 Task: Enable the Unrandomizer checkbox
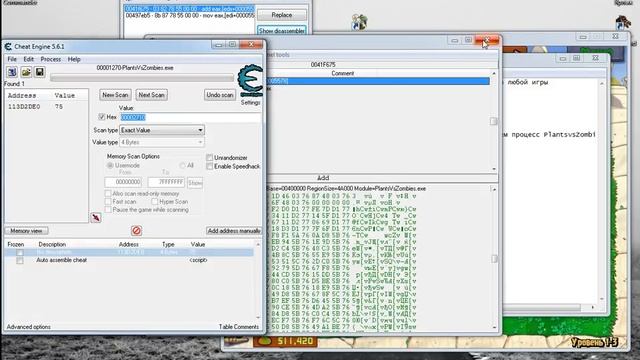[209, 158]
